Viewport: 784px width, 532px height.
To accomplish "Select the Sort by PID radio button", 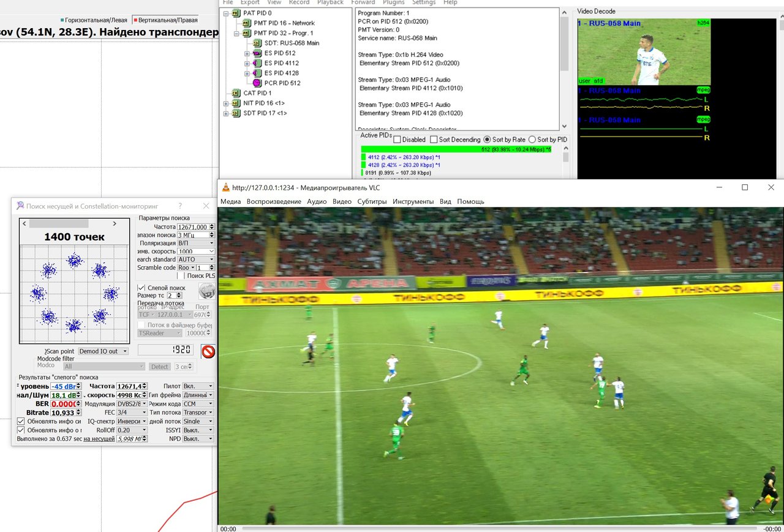I will (532, 140).
